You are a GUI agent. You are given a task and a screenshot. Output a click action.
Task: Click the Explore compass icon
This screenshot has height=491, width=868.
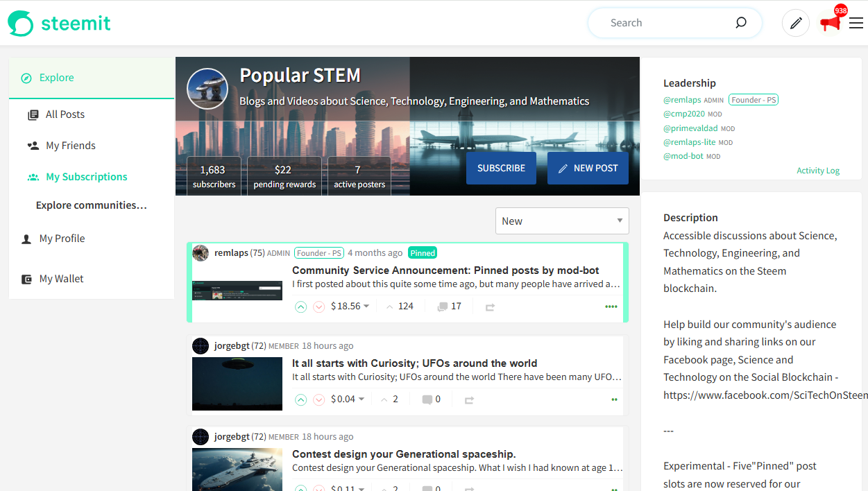pos(26,78)
